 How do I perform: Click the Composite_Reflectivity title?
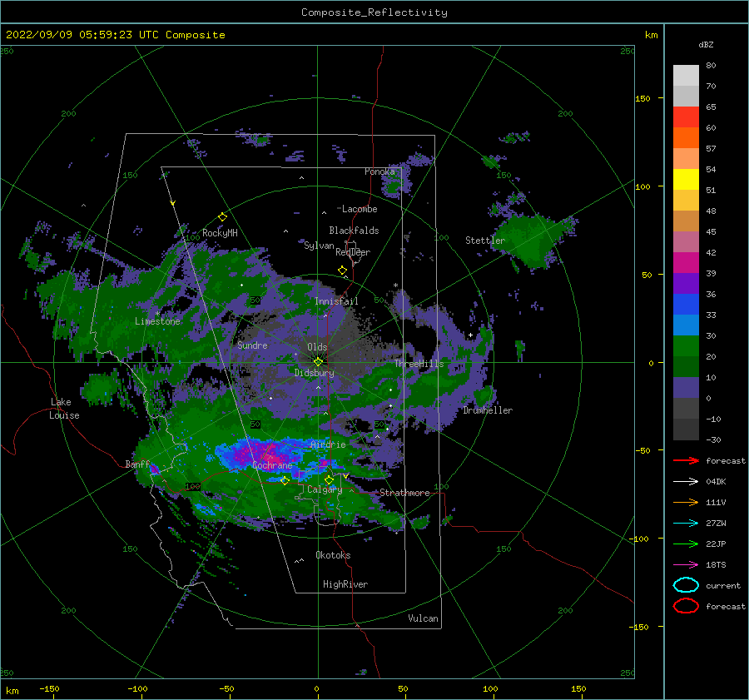point(374,12)
